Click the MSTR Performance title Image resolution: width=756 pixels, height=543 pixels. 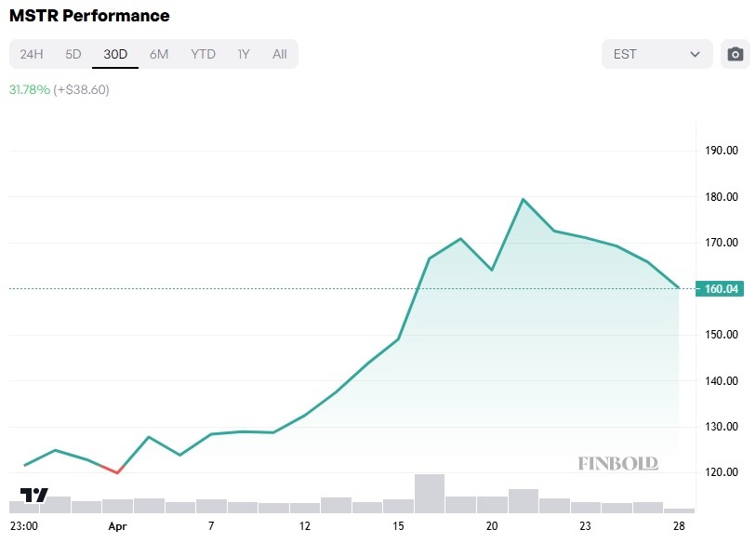pyautogui.click(x=88, y=16)
